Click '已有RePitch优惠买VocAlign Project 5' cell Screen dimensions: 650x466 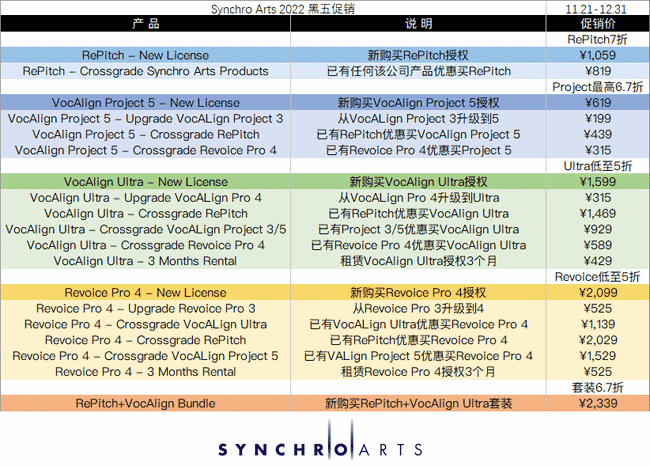[x=418, y=134]
